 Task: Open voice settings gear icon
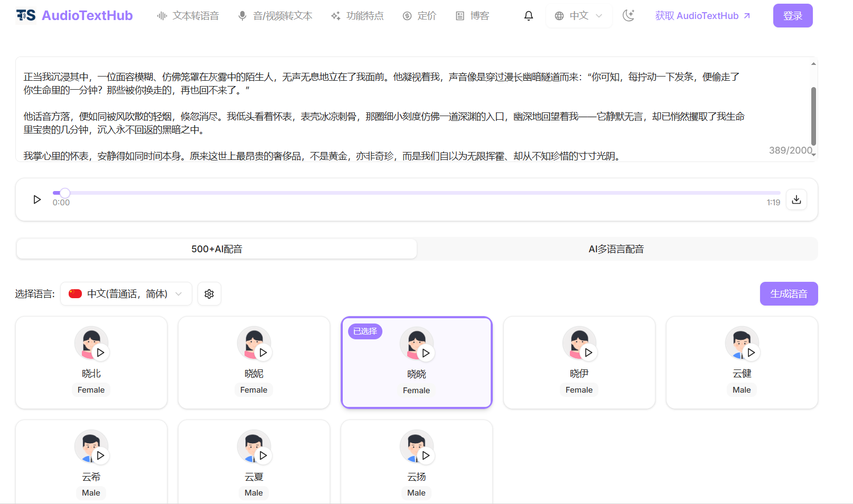coord(209,294)
